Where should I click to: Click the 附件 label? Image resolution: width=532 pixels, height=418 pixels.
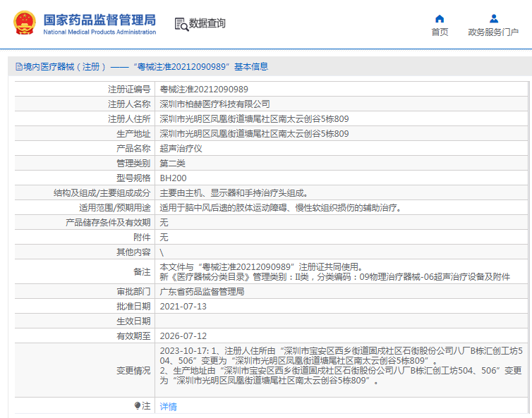pos(142,238)
